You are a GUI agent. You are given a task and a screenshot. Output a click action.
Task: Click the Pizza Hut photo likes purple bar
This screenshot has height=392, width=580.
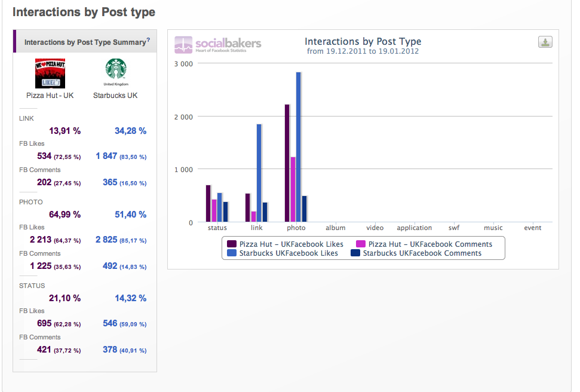pos(287,163)
